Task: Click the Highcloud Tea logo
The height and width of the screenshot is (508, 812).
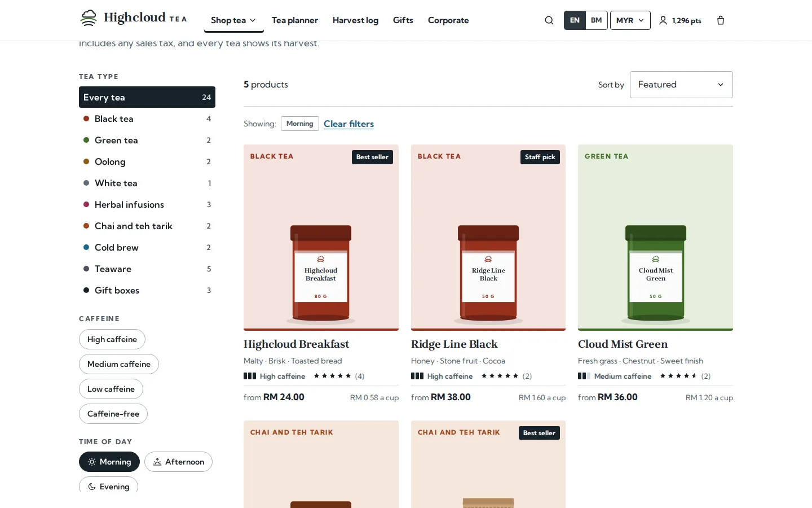Action: coord(133,18)
